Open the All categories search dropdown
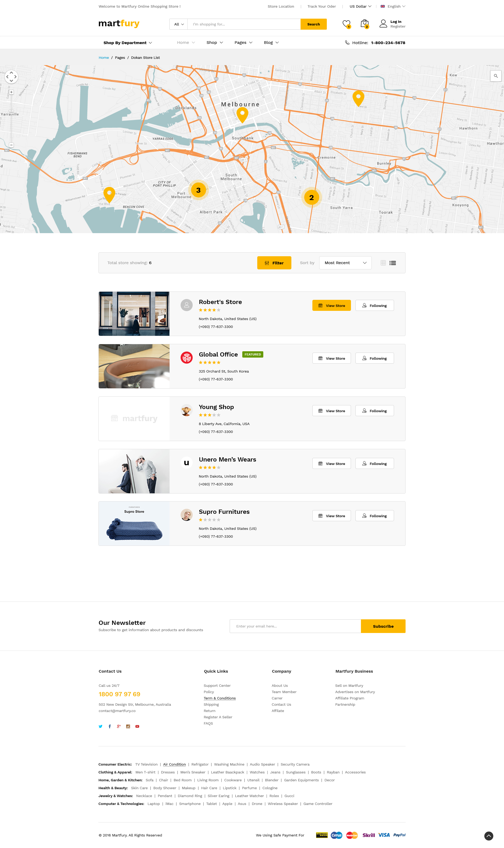Viewport: 504px width, 848px height. [x=179, y=24]
